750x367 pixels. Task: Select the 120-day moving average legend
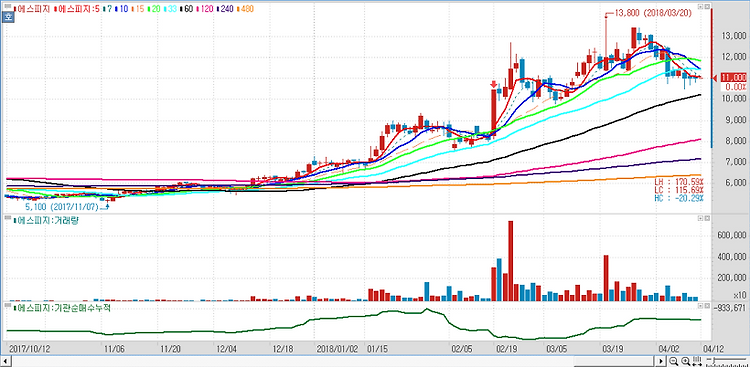tap(205, 9)
